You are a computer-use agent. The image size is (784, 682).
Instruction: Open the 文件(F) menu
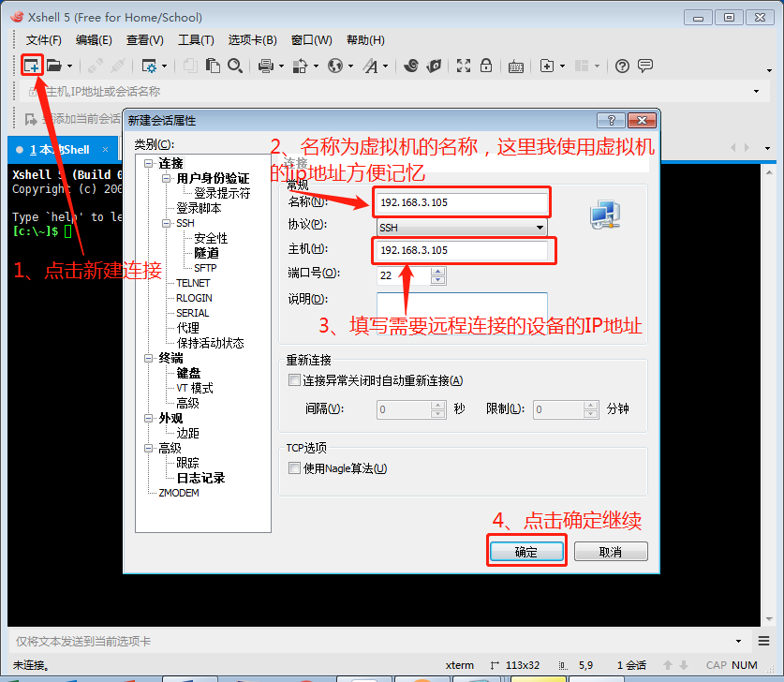44,40
